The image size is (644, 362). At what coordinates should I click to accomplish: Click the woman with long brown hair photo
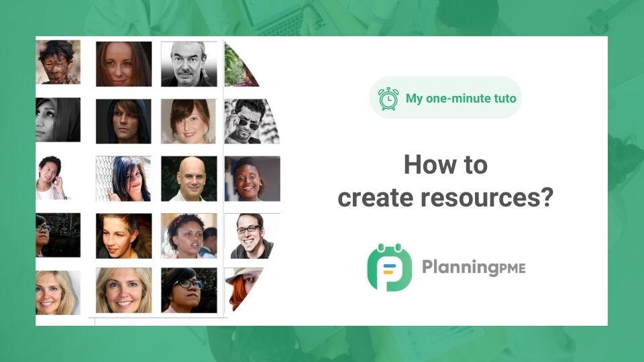click(x=123, y=64)
